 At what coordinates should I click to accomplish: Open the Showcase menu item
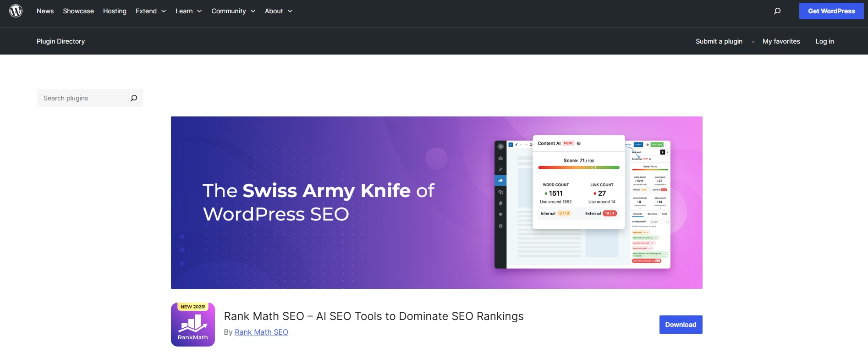click(78, 11)
